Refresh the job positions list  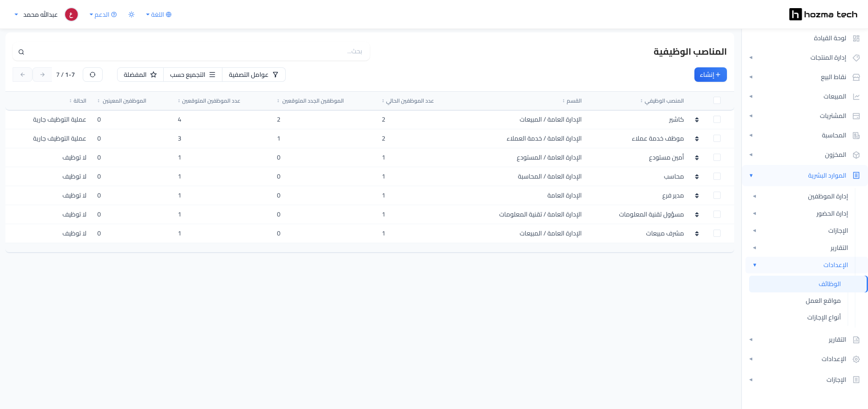[93, 75]
